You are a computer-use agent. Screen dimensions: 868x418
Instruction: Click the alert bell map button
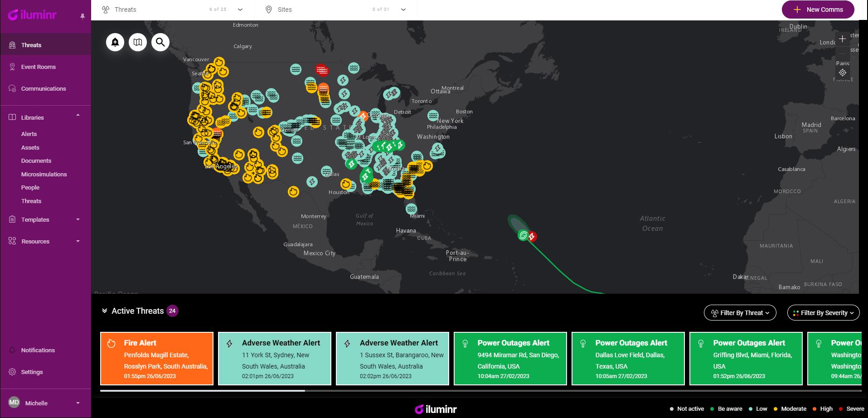[115, 42]
